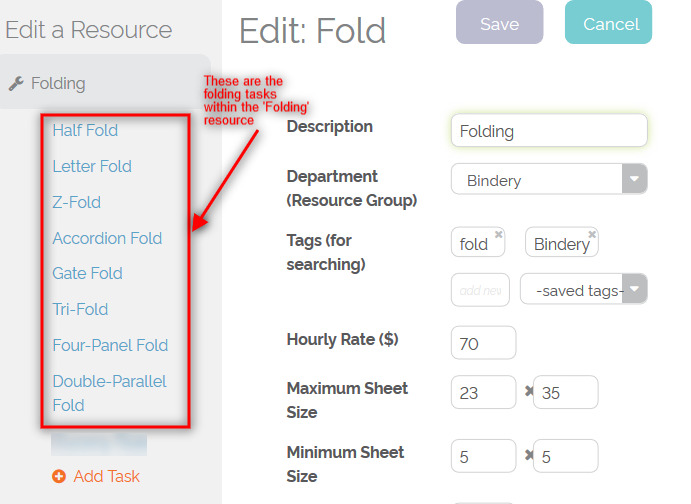Image resolution: width=691 pixels, height=504 pixels.
Task: Select the Tri-Fold task
Action: pyautogui.click(x=80, y=309)
